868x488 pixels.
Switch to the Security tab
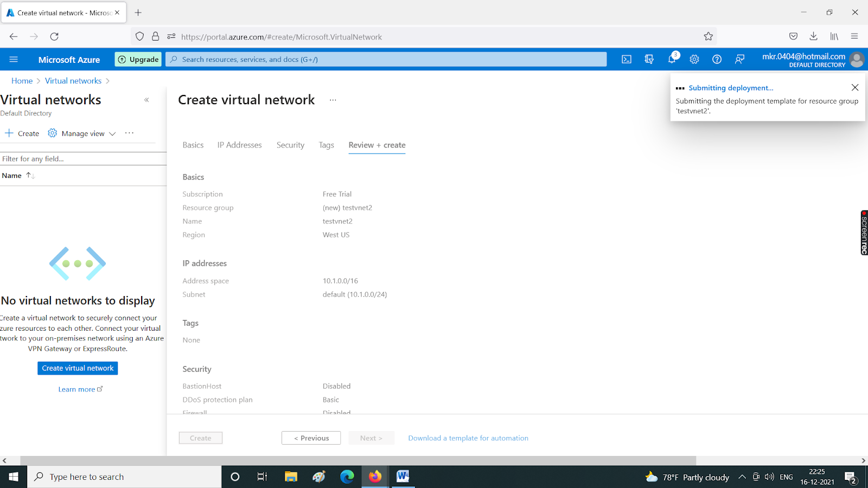pyautogui.click(x=291, y=145)
